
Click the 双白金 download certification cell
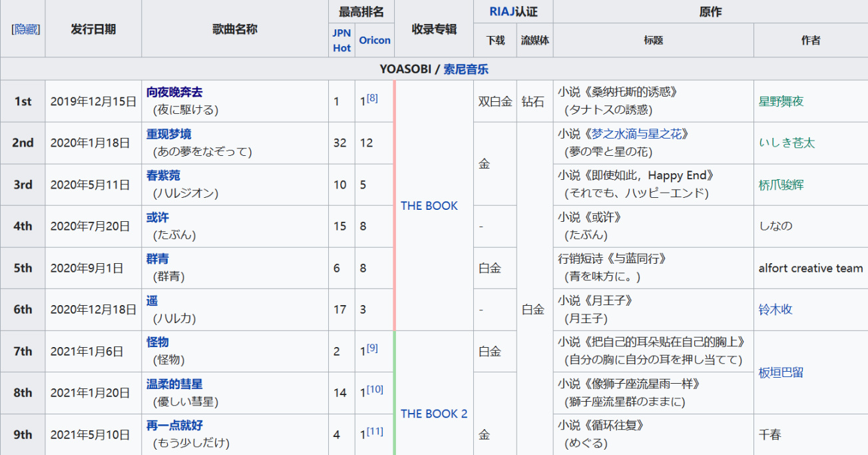click(495, 101)
